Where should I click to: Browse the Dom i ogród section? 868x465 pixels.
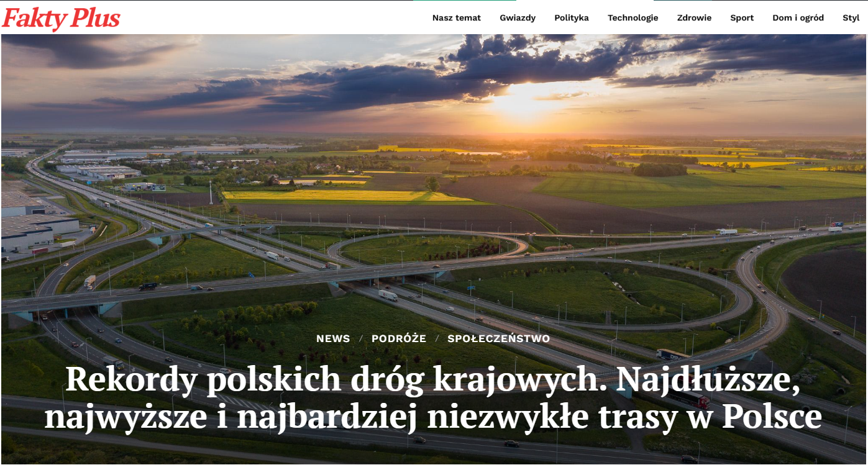pos(798,18)
